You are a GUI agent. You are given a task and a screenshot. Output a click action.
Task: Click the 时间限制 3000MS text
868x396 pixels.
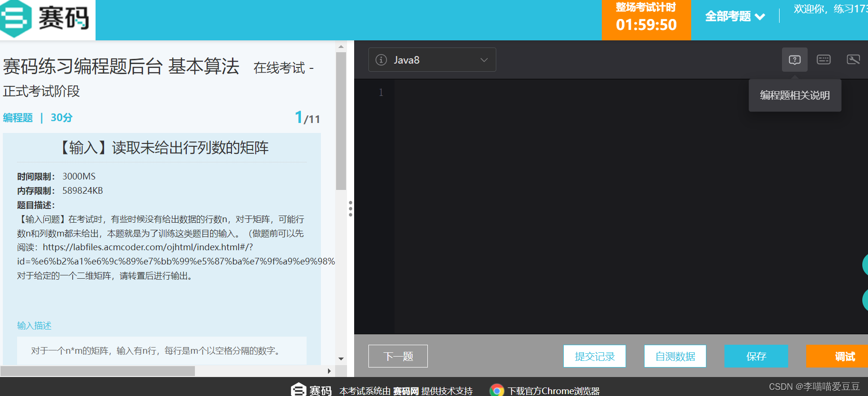click(56, 177)
